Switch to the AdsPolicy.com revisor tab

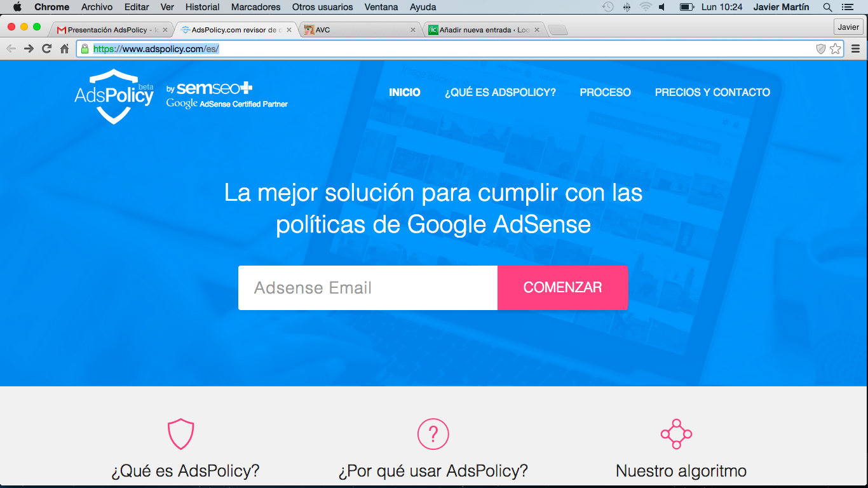[x=236, y=30]
